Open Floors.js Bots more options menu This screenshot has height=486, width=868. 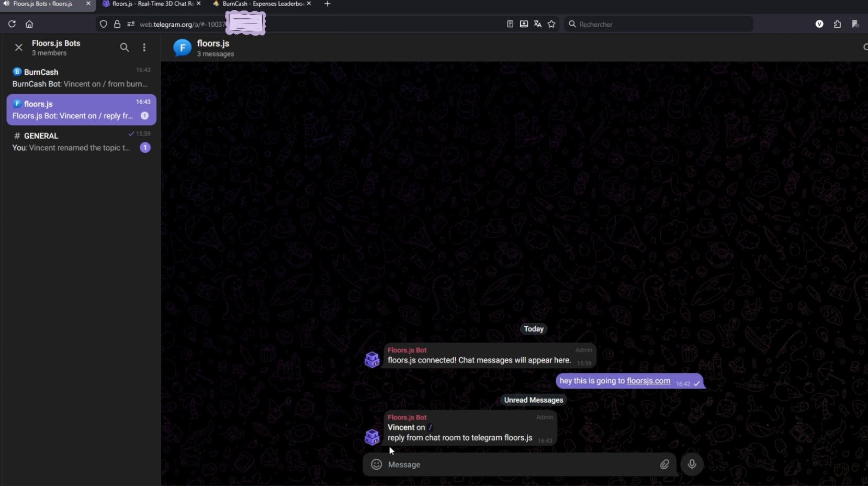[144, 48]
